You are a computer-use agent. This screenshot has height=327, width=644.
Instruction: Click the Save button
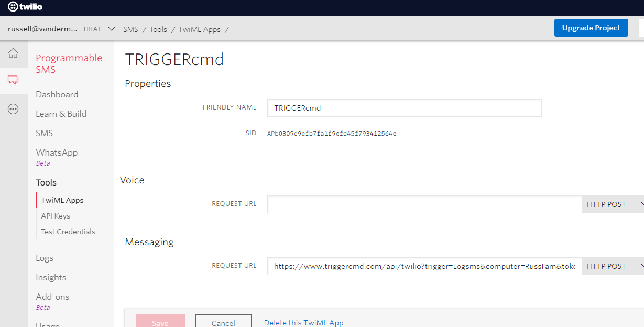tap(160, 321)
